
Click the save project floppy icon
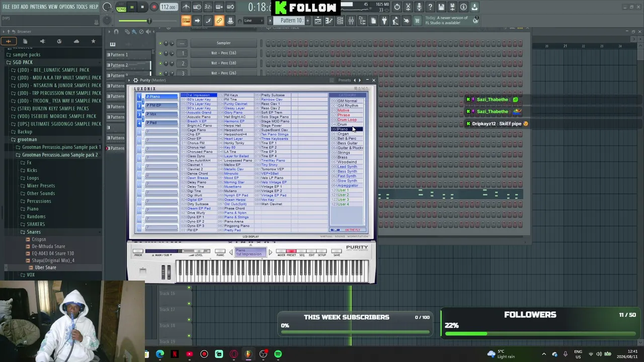pos(441,7)
